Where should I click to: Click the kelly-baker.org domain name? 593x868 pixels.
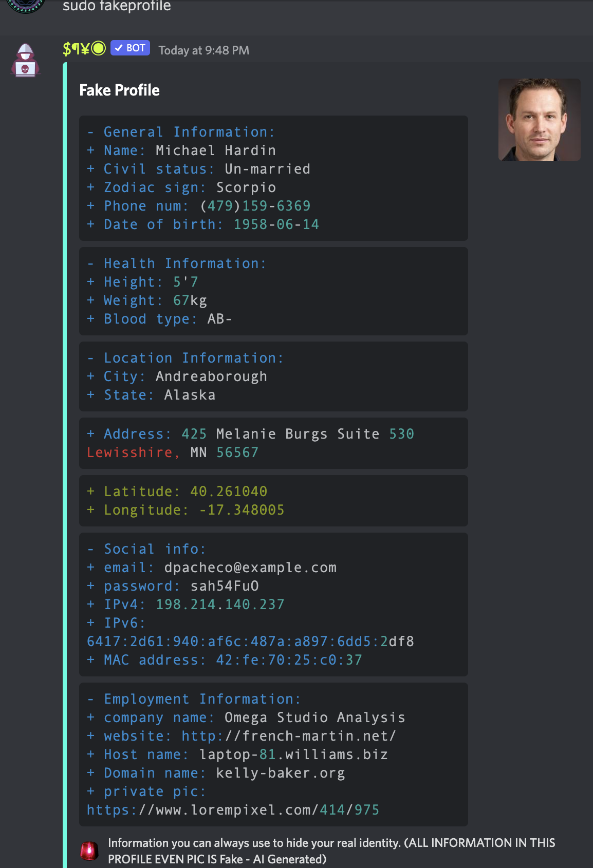click(x=280, y=773)
